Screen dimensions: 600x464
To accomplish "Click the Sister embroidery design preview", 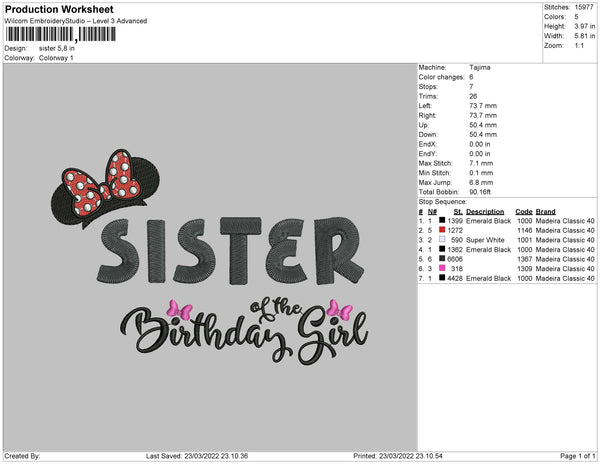I will (x=210, y=257).
